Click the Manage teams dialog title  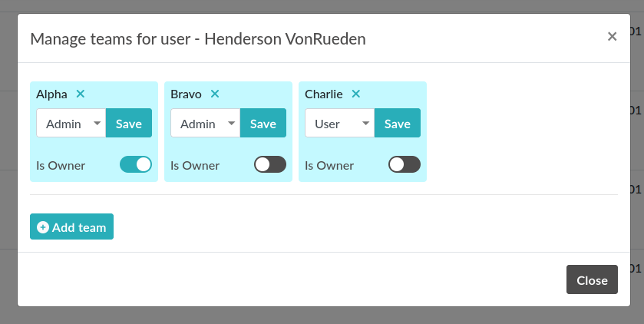coord(197,38)
